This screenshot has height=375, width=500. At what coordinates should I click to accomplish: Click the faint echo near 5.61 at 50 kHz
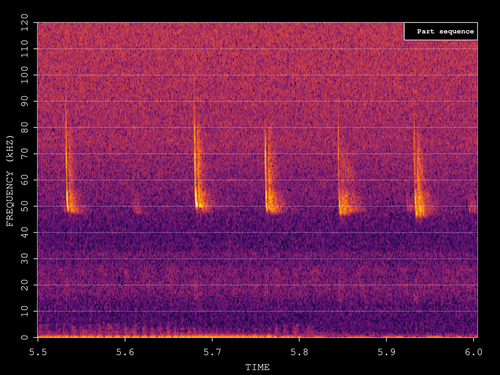pyautogui.click(x=137, y=208)
